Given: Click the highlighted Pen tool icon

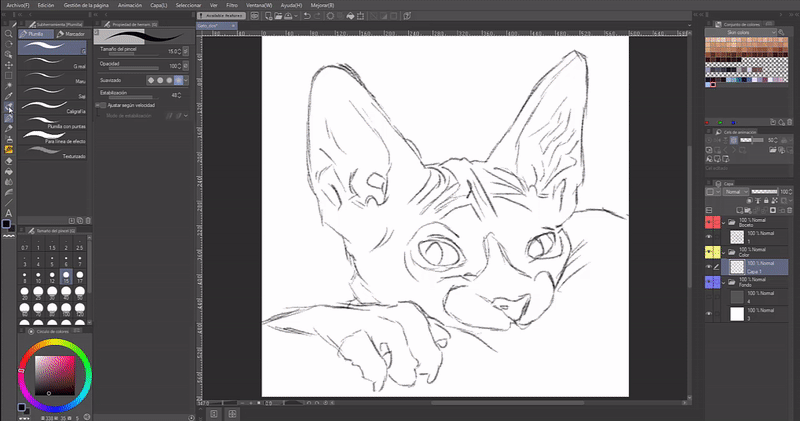Looking at the screenshot, I should click(9, 108).
